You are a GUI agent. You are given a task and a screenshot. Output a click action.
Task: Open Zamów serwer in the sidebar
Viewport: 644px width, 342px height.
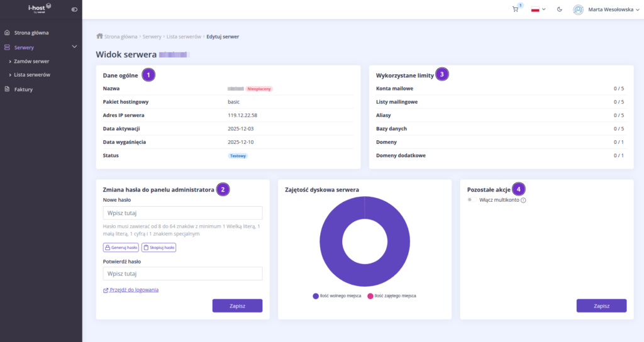point(31,61)
